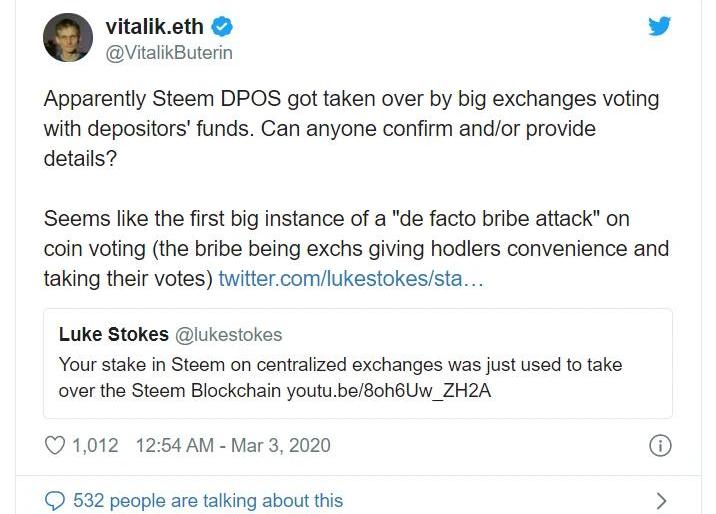Screen dimensions: 716x514
Task: Open the twitter.com/lukestokes link
Action: click(351, 277)
